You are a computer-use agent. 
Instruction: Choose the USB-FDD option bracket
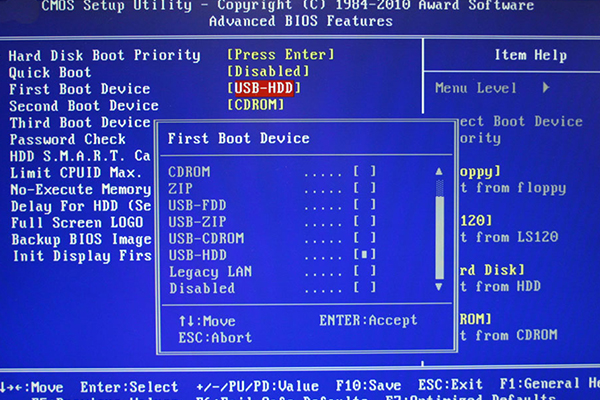[365, 205]
